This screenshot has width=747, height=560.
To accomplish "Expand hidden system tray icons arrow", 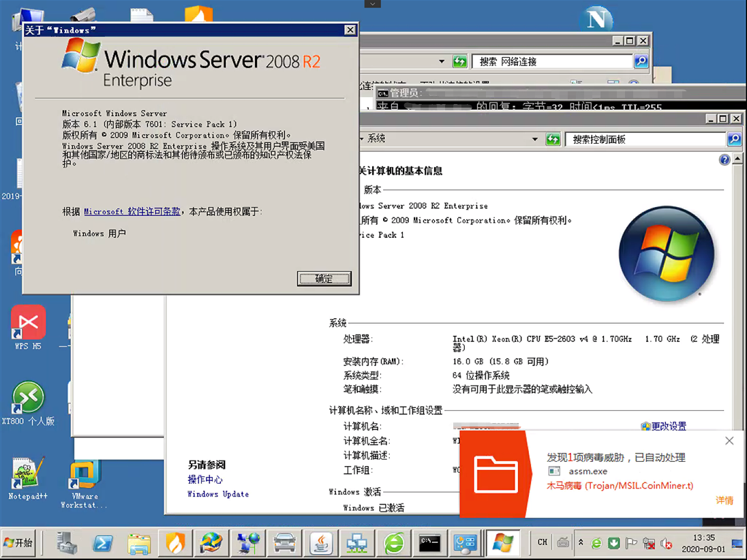I will pos(581,542).
